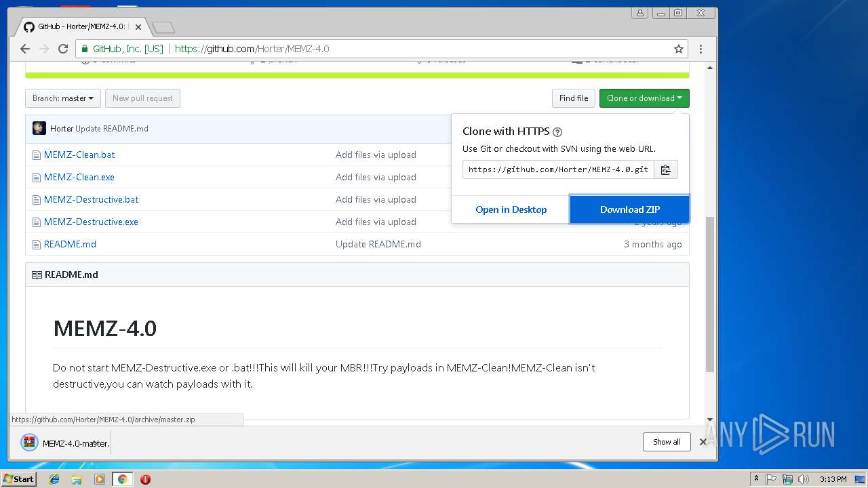Screen dimensions: 868x488
Task: Open the MEMZ-Clean.exe file
Action: click(79, 177)
